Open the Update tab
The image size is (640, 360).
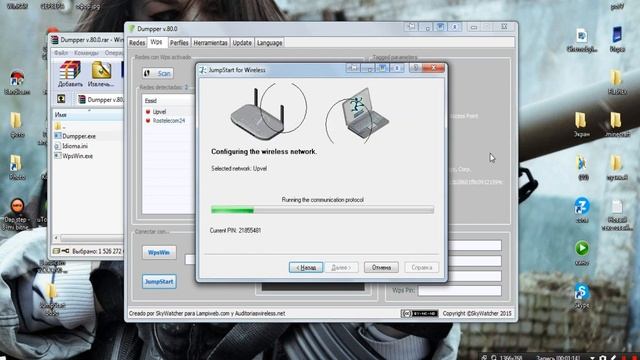point(242,42)
